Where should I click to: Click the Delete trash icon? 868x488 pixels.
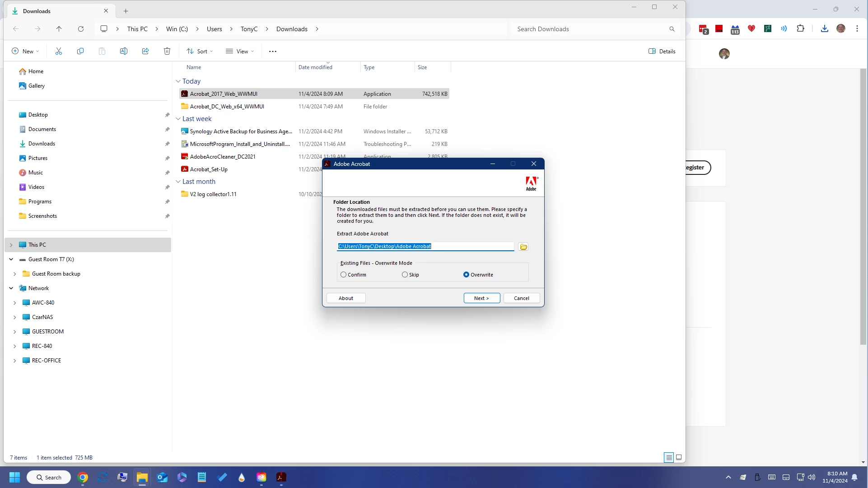(x=167, y=51)
